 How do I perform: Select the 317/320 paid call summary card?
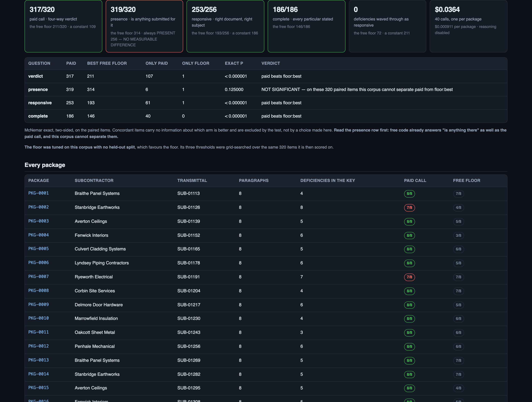[x=63, y=26]
